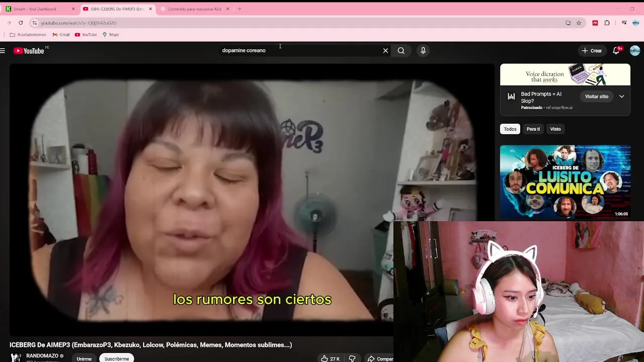Click the Suscribirme button

click(x=117, y=358)
